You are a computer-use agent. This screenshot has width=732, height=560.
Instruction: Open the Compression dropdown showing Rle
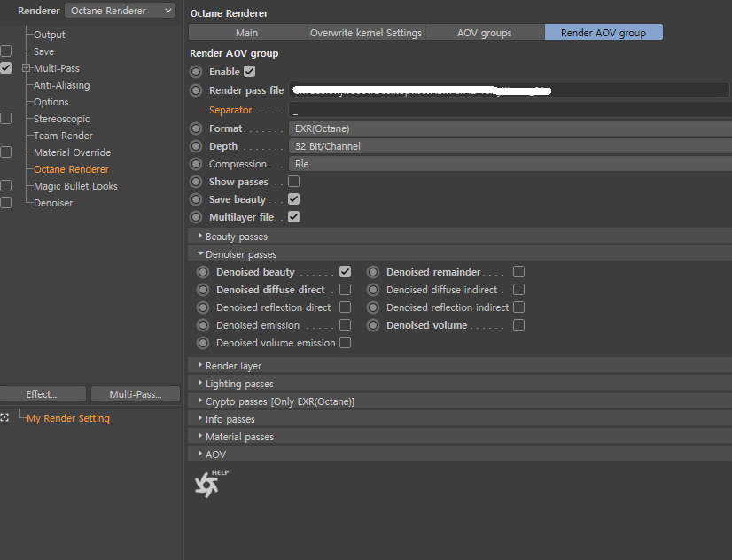tap(510, 164)
